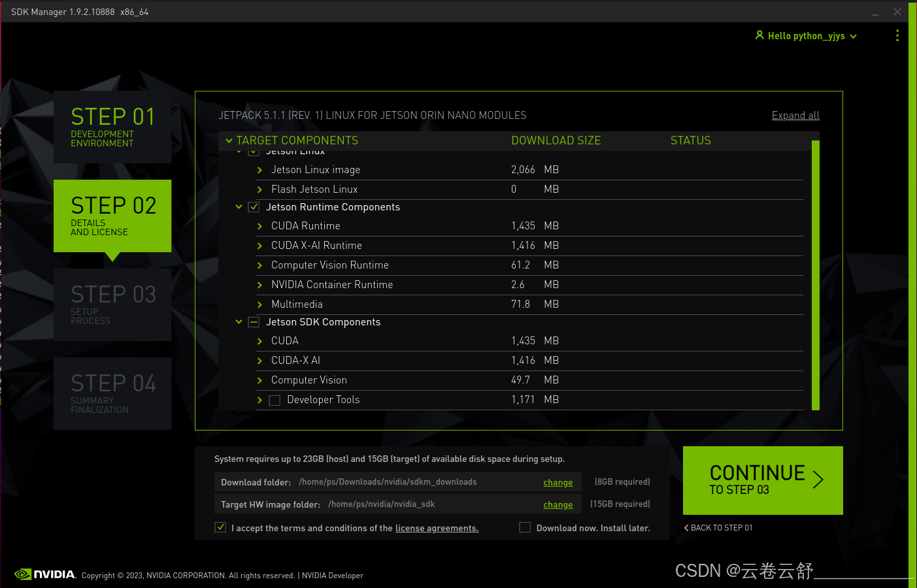Change the Download folder path
This screenshot has height=588, width=917.
coord(558,482)
